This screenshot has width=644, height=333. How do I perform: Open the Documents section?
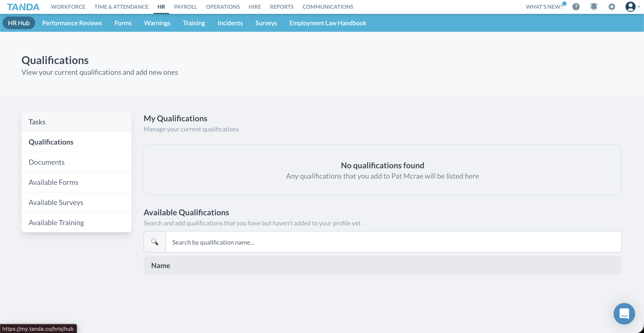pos(47,162)
